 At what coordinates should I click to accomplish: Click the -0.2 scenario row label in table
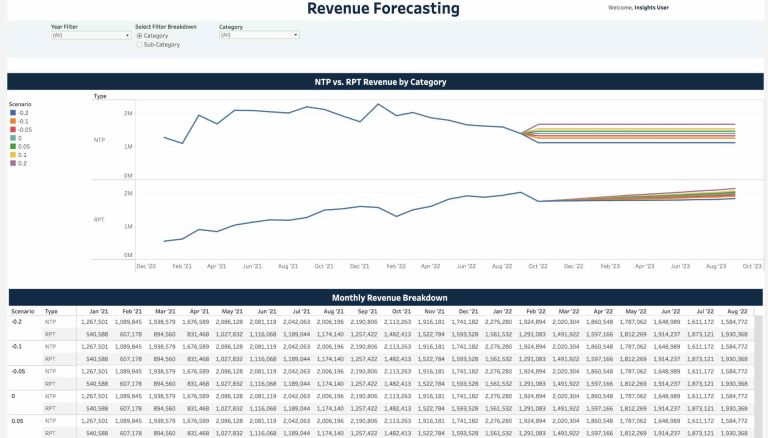point(17,322)
